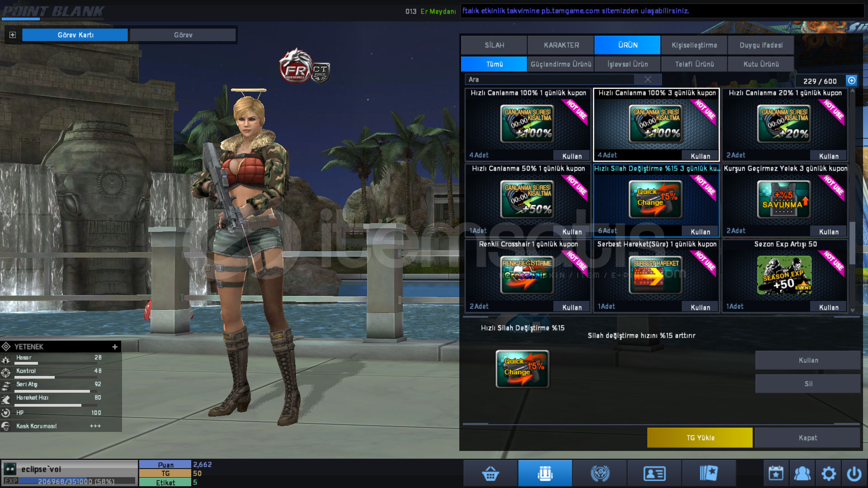Open the profile ID card icon

coord(654,473)
